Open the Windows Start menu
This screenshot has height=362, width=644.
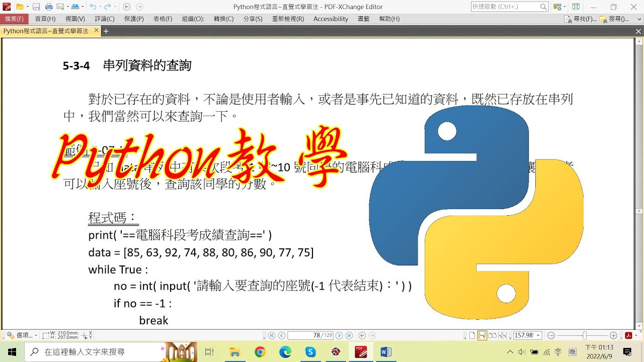[12, 352]
